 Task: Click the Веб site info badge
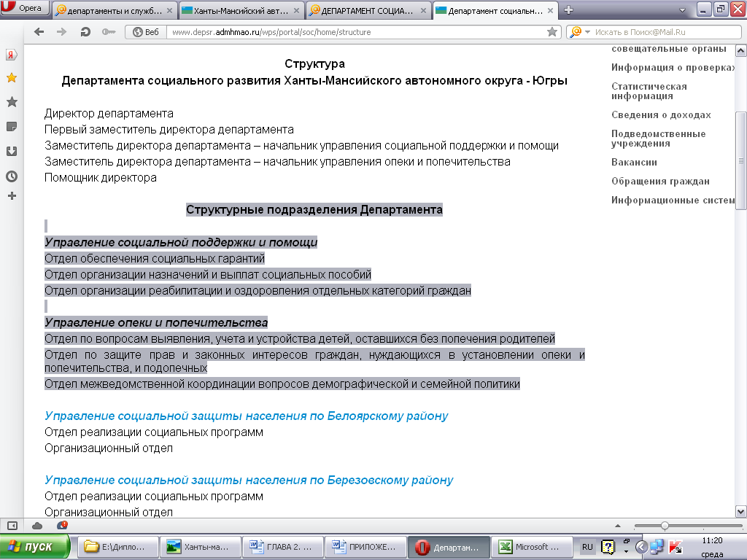click(x=146, y=32)
